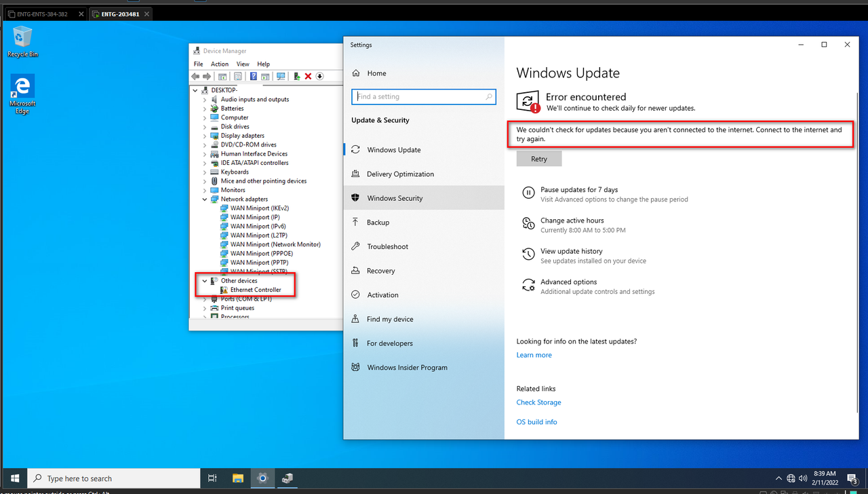Open the Microsoft Edge desktop icon

22,94
